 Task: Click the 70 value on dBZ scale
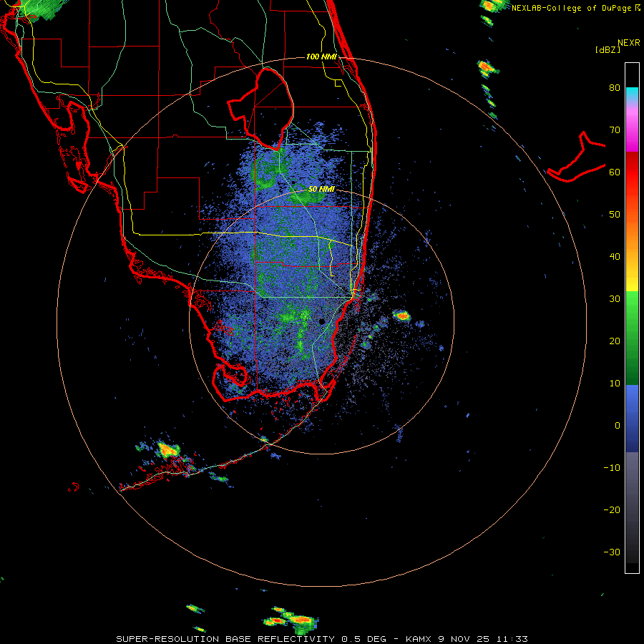click(615, 130)
